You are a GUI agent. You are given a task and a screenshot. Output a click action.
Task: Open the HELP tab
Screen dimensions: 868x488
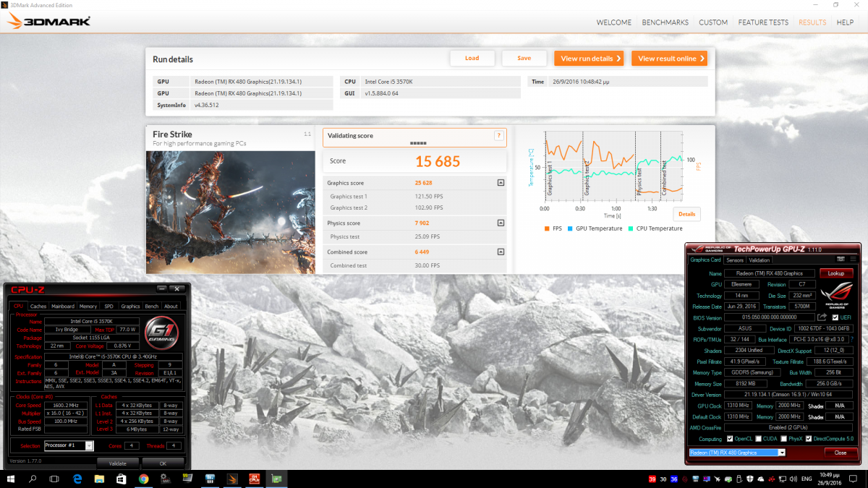click(x=845, y=22)
